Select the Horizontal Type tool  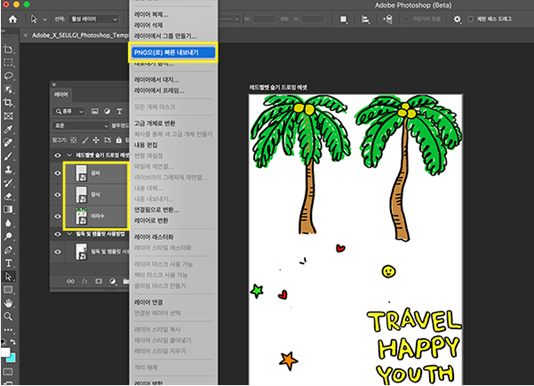9,263
